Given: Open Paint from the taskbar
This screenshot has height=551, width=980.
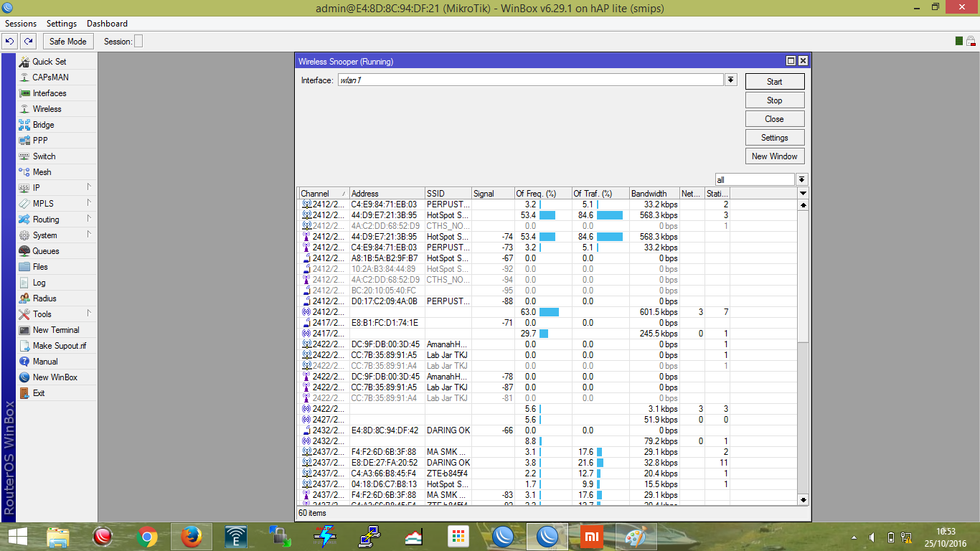Looking at the screenshot, I should point(635,537).
